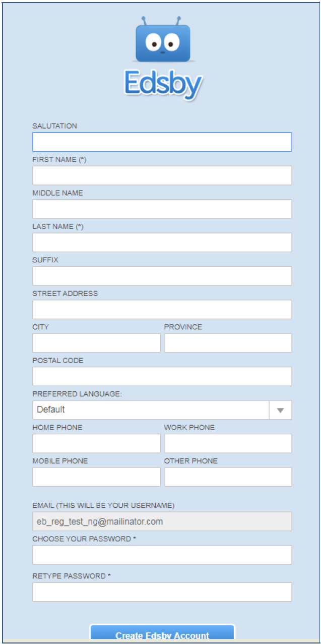Image resolution: width=321 pixels, height=644 pixels.
Task: Select the Street Address field
Action: [x=162, y=310]
